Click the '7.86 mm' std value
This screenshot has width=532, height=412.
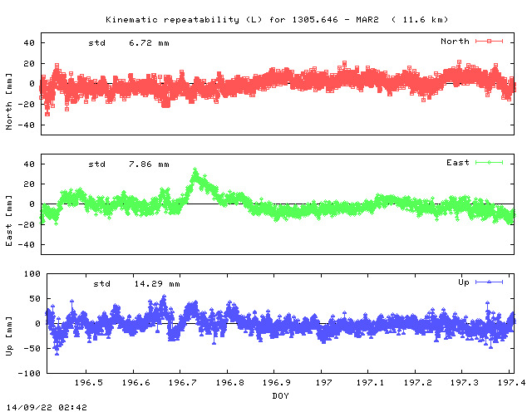(x=149, y=164)
